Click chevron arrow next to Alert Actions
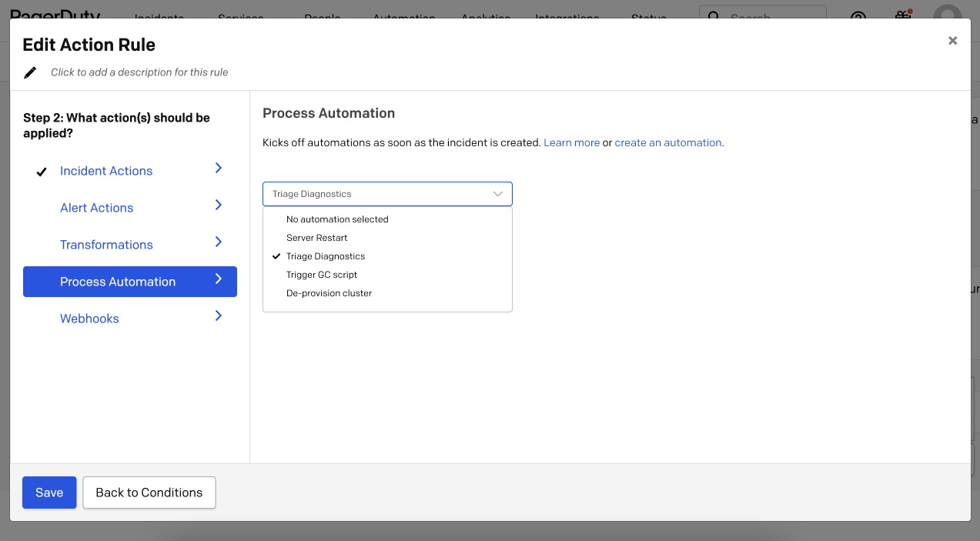The height and width of the screenshot is (541, 980). point(219,205)
